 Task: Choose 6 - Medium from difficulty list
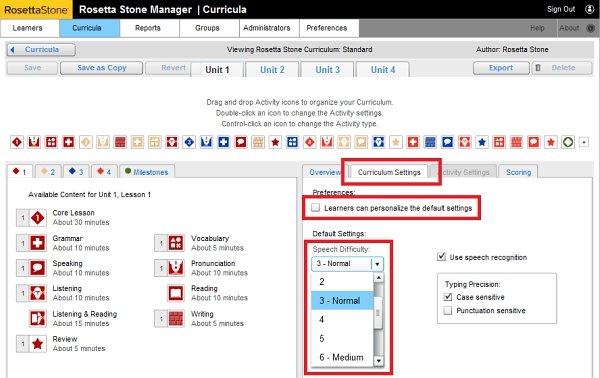pos(342,357)
